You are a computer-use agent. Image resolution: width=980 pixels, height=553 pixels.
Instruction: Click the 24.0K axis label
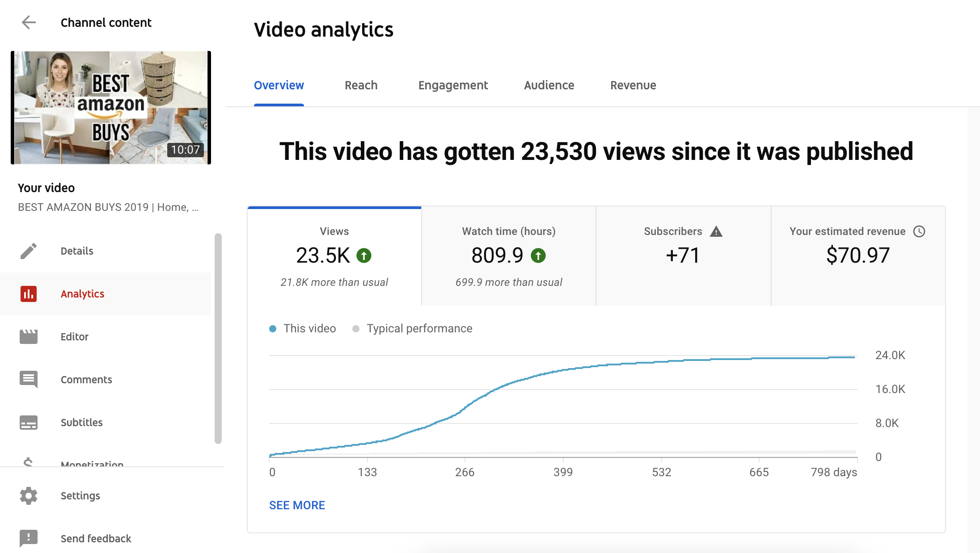[x=890, y=355]
